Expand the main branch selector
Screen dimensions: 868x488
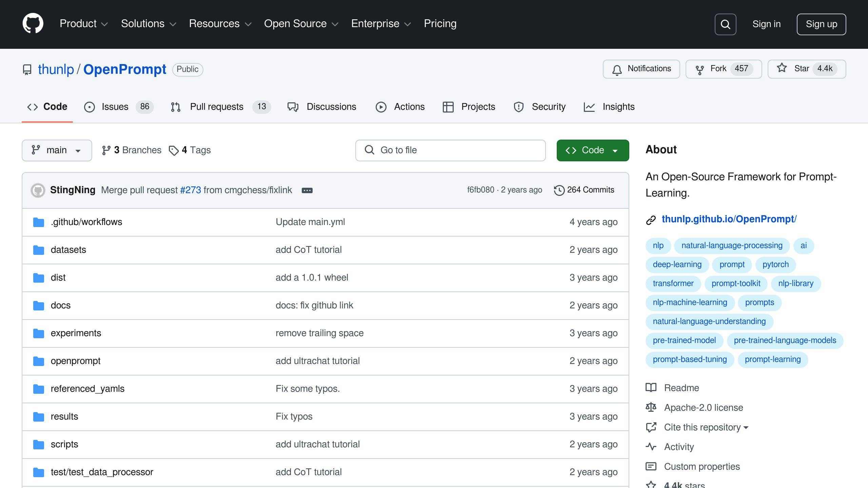point(57,150)
